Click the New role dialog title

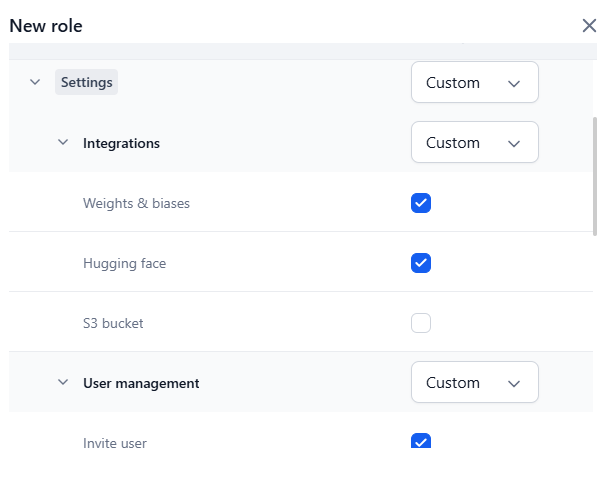pyautogui.click(x=46, y=26)
